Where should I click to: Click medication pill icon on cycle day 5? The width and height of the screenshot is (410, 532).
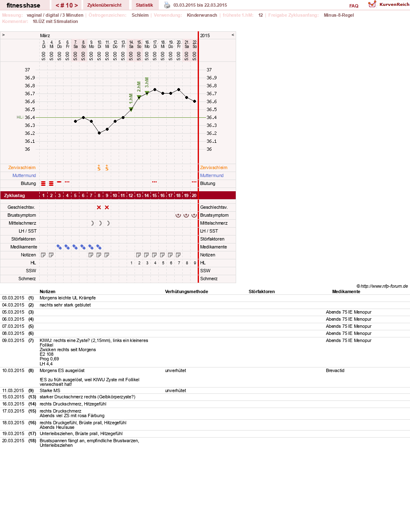point(75,247)
